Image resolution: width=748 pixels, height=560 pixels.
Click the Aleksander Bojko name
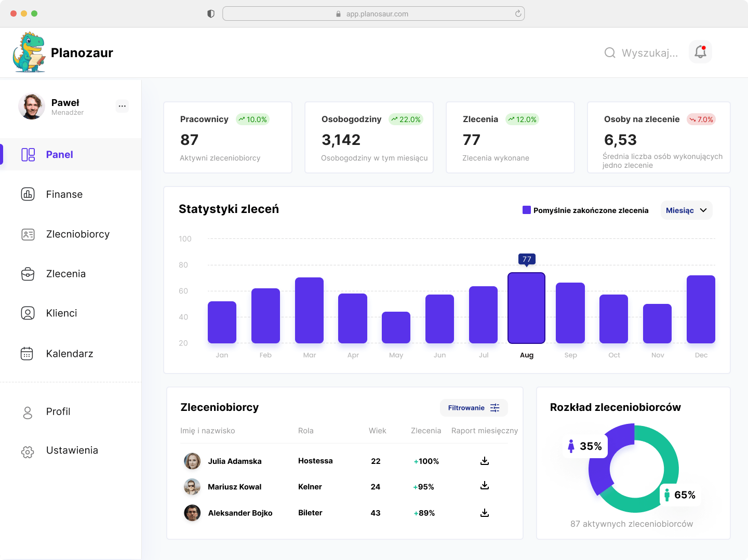[x=240, y=513]
